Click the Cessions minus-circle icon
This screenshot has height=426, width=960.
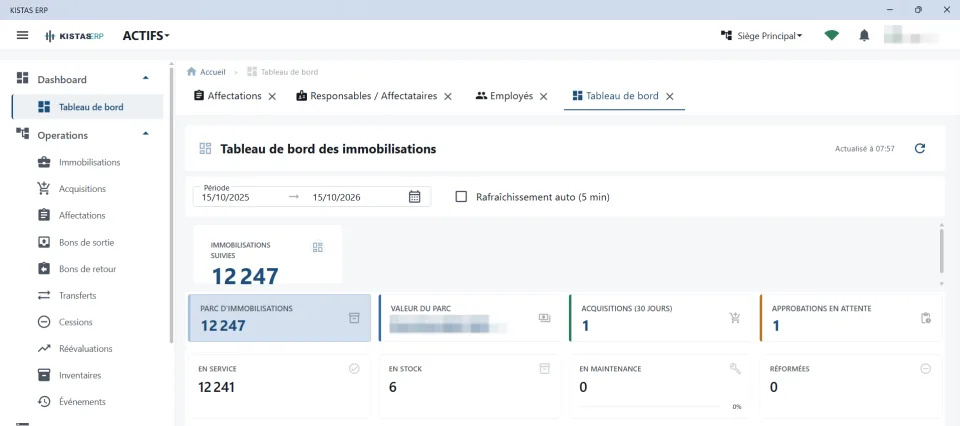(43, 322)
